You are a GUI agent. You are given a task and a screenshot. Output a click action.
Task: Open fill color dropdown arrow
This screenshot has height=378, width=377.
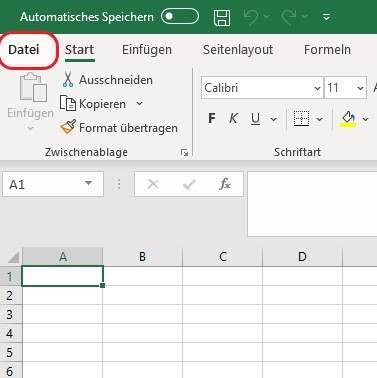coord(366,119)
